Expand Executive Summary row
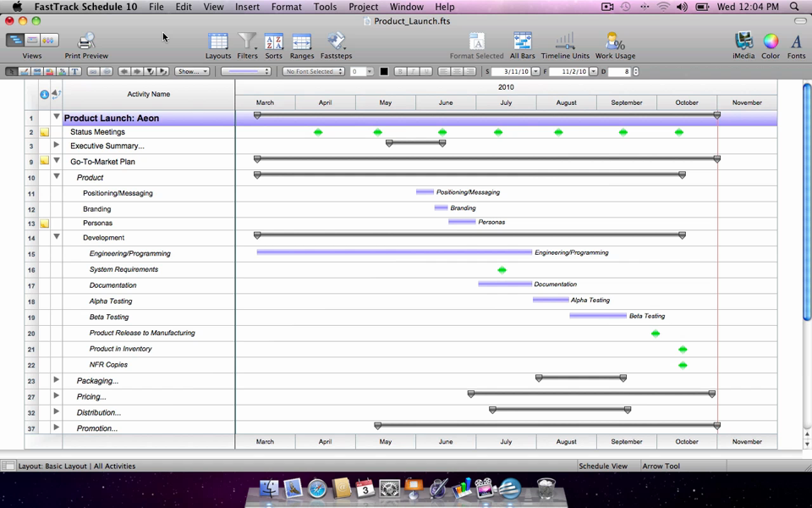The height and width of the screenshot is (508, 812). click(x=57, y=145)
